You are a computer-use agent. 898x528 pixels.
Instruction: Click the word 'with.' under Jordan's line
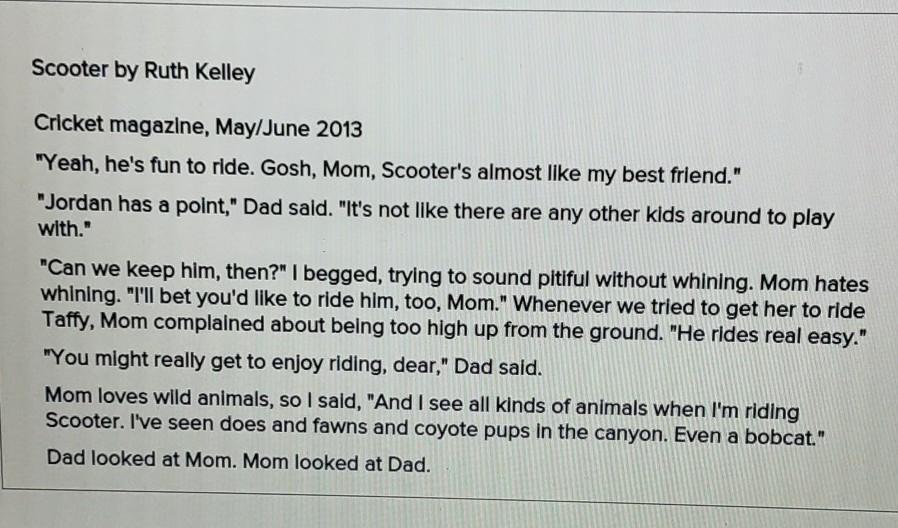[x=65, y=229]
